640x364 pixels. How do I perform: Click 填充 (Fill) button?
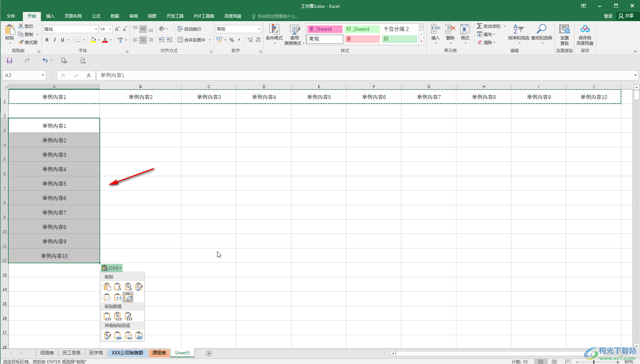point(486,34)
